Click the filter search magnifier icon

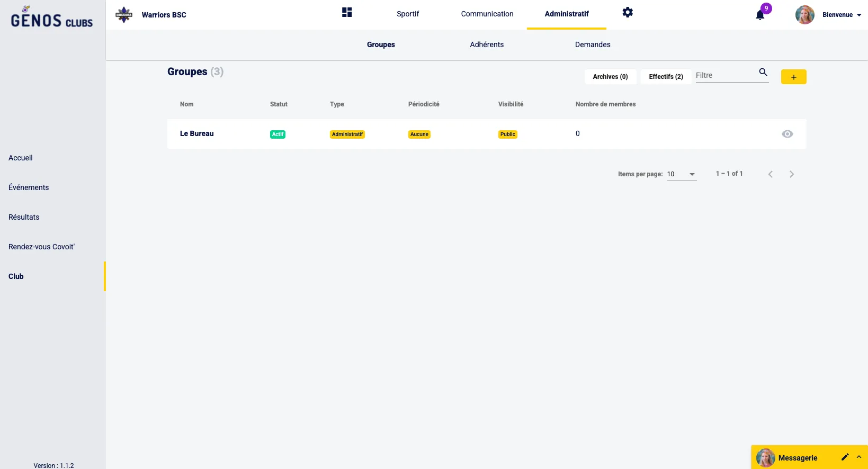point(763,73)
